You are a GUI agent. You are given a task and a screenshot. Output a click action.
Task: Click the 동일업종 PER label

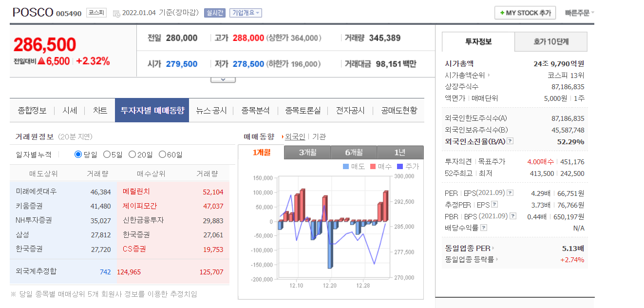pos(468,248)
